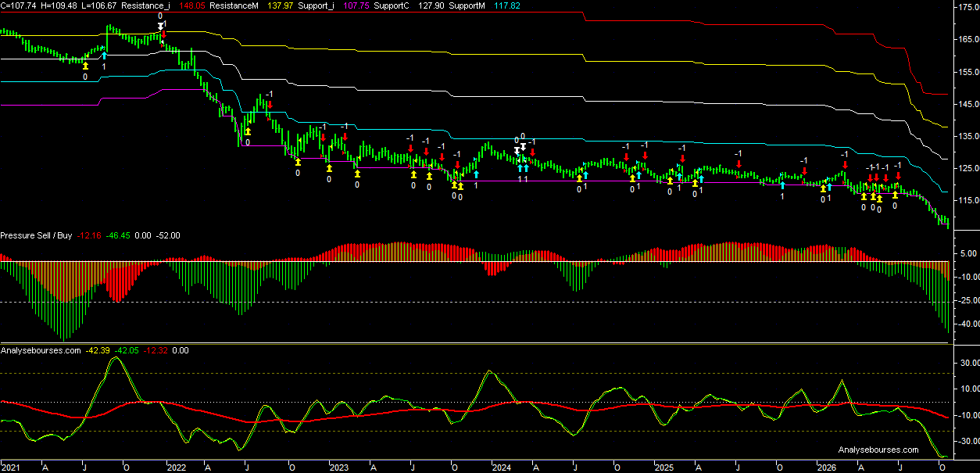Viewport: 980px width, 473px height.
Task: Click the 2023 year label on time axis
Action: click(339, 468)
